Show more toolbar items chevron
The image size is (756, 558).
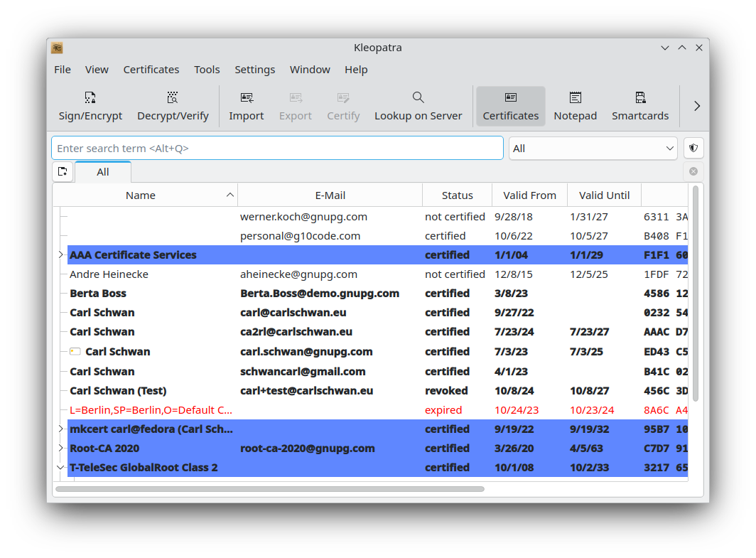pos(696,106)
